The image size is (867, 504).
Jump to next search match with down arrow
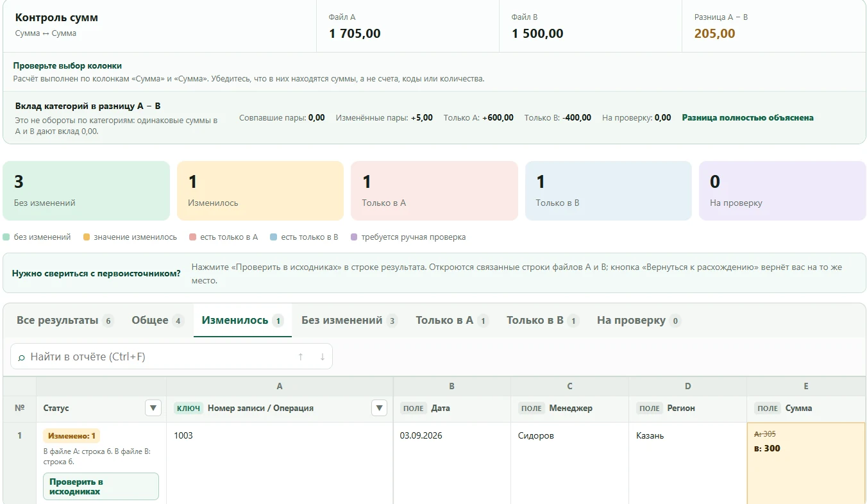[322, 357]
